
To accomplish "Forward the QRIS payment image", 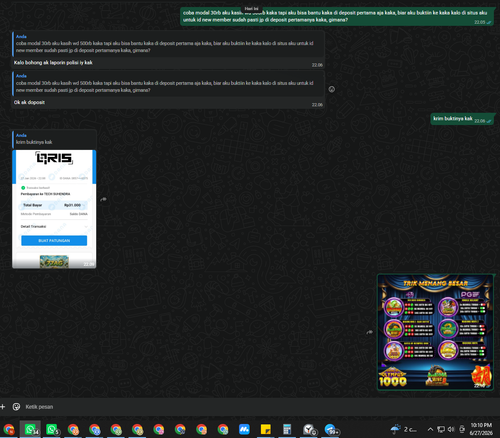I will [x=104, y=199].
